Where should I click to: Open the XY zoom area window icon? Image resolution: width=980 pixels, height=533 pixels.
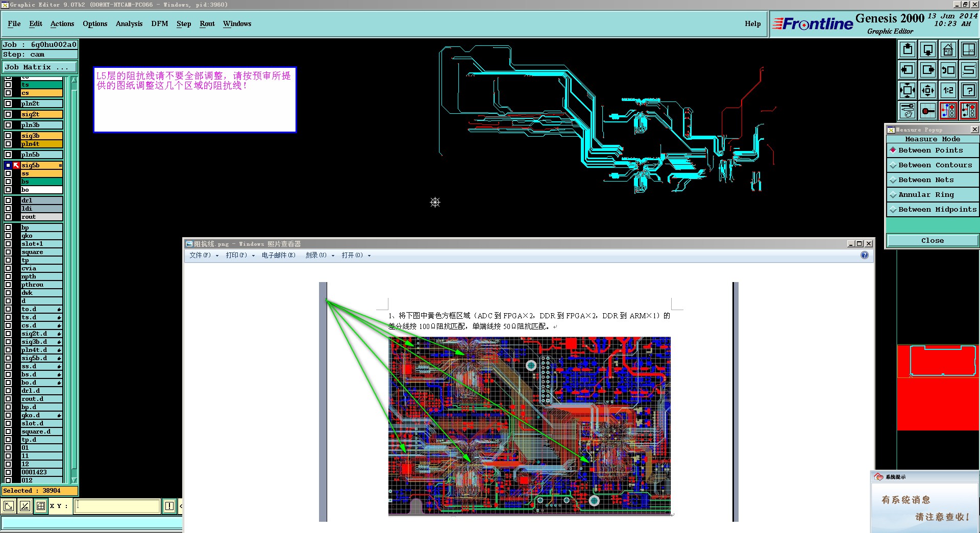click(x=968, y=49)
